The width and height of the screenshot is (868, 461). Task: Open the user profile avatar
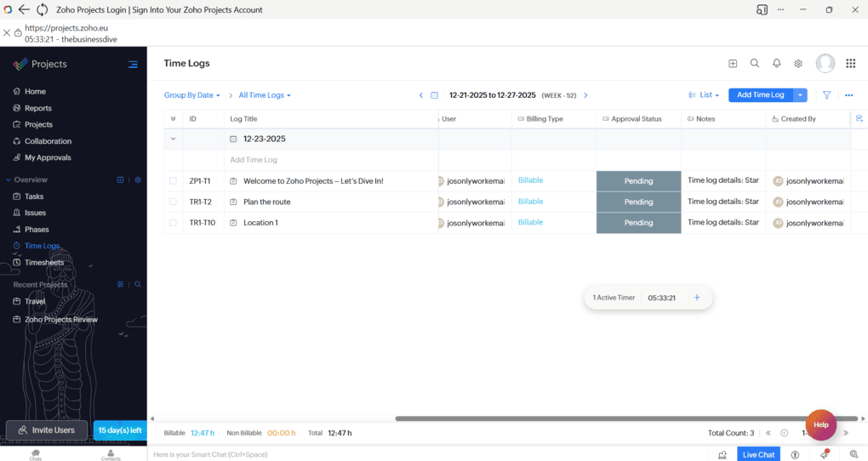pyautogui.click(x=825, y=64)
